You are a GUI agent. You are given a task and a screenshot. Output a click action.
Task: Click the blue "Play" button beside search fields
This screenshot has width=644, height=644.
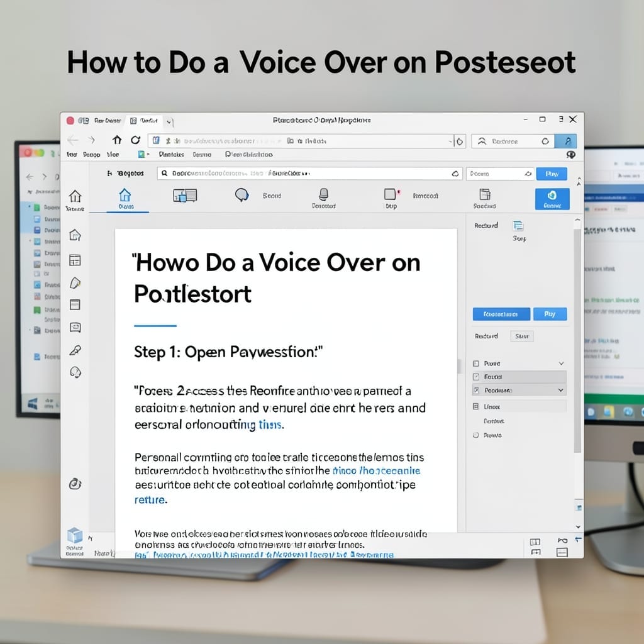click(552, 174)
